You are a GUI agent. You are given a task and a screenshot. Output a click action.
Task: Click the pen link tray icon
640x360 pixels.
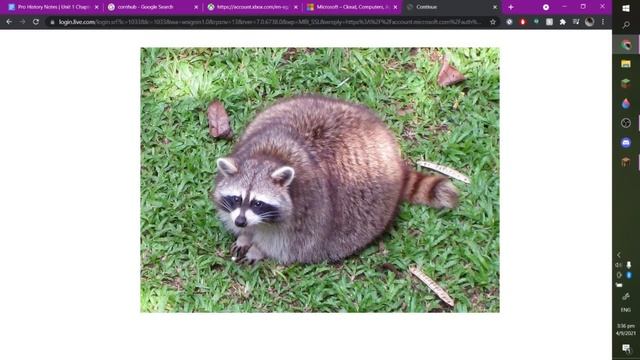tap(626, 296)
